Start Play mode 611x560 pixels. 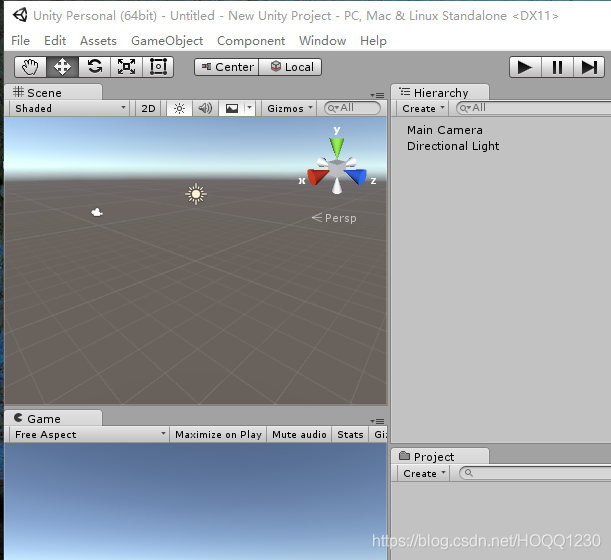pyautogui.click(x=525, y=67)
